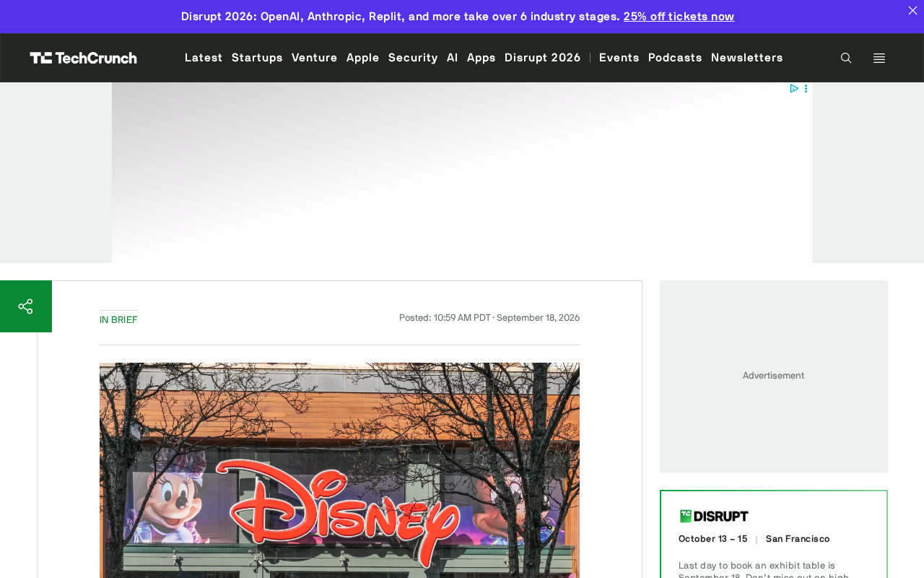Click the Disney storefront article image
924x578 pixels.
pos(339,470)
